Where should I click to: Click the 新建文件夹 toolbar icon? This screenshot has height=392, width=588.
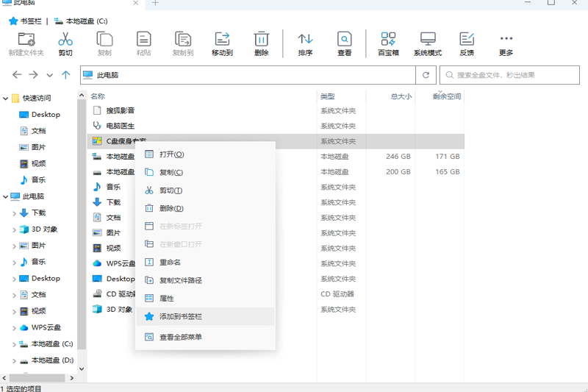pyautogui.click(x=26, y=40)
